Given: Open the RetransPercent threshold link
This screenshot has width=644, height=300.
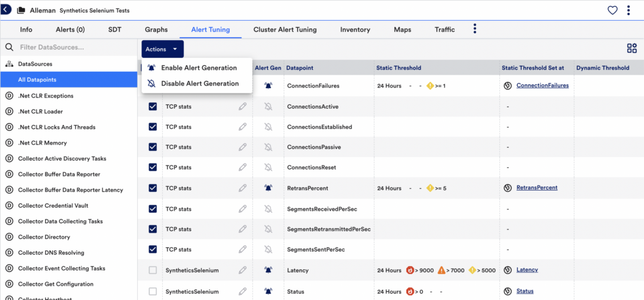Looking at the screenshot, I should pos(536,188).
